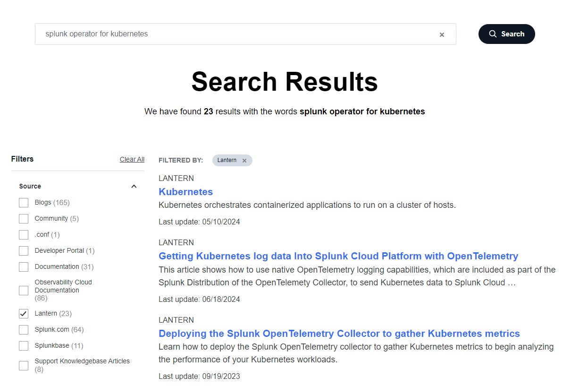Image resolution: width=588 pixels, height=386 pixels.
Task: Uncheck the Lantern source checkbox
Action: (24, 314)
